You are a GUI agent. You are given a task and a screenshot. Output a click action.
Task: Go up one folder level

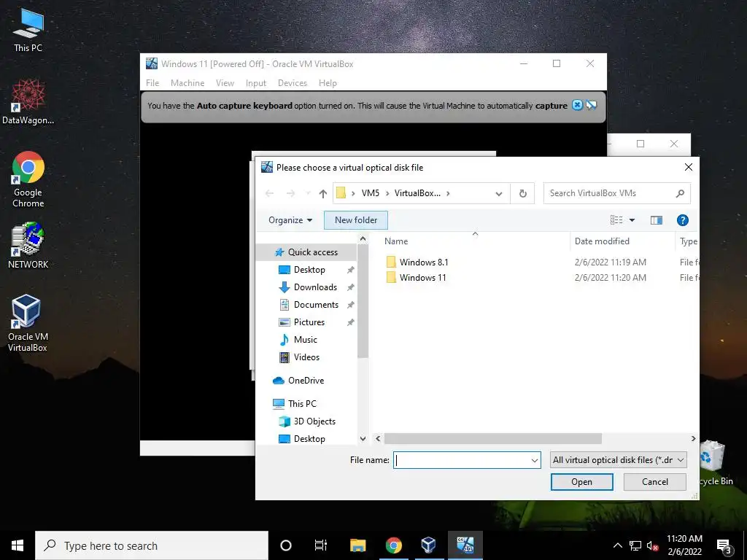[323, 193]
